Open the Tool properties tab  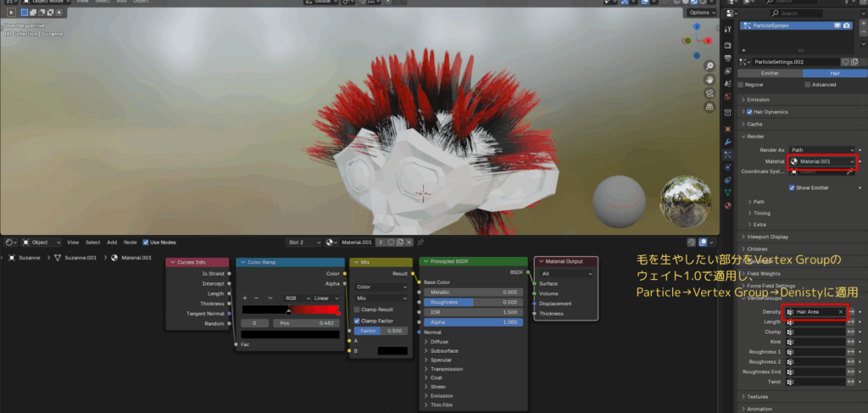[728, 29]
